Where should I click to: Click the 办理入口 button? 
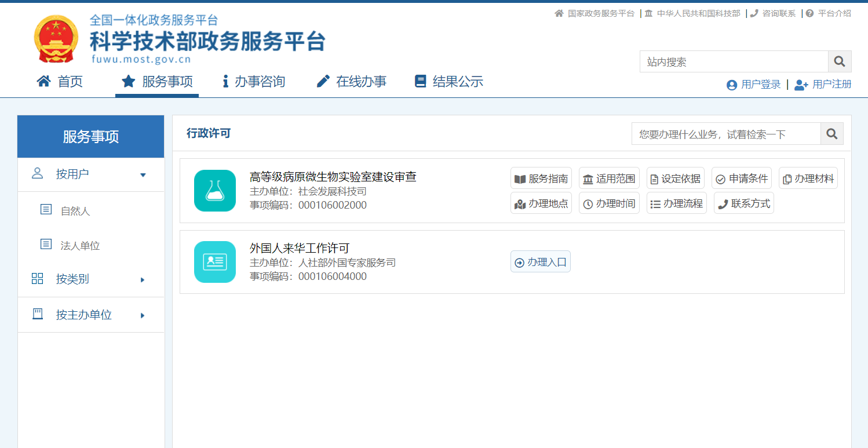coord(540,262)
